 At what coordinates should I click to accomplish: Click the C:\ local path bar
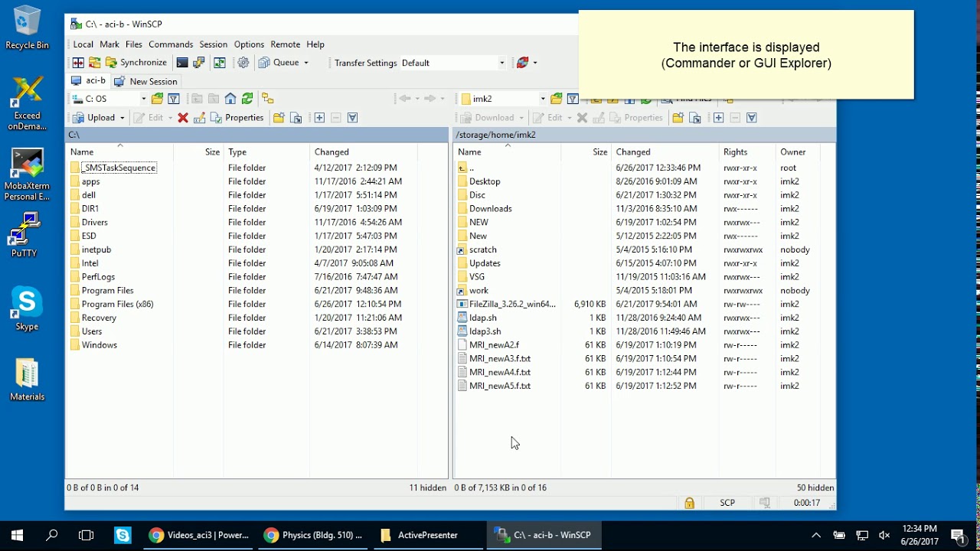pyautogui.click(x=256, y=135)
